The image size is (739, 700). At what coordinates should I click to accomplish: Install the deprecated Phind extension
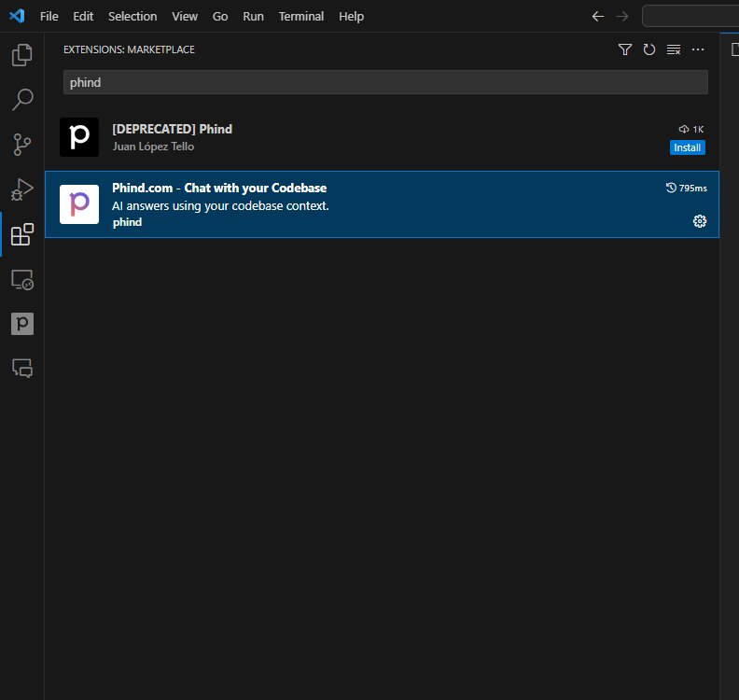[687, 147]
